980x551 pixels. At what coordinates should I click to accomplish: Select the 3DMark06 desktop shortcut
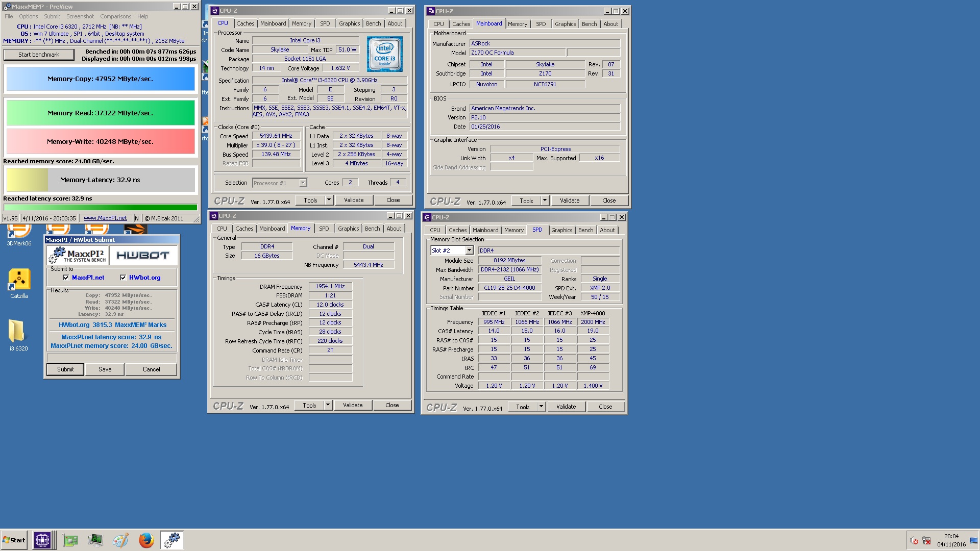pyautogui.click(x=19, y=235)
